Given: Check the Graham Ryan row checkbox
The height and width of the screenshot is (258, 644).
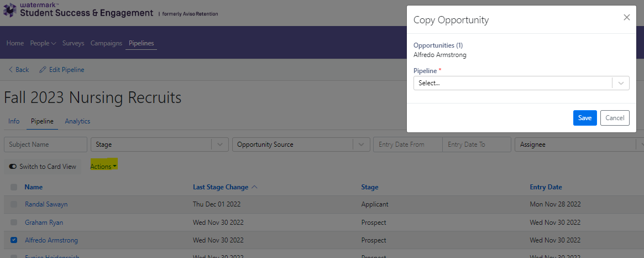Looking at the screenshot, I should pos(14,222).
